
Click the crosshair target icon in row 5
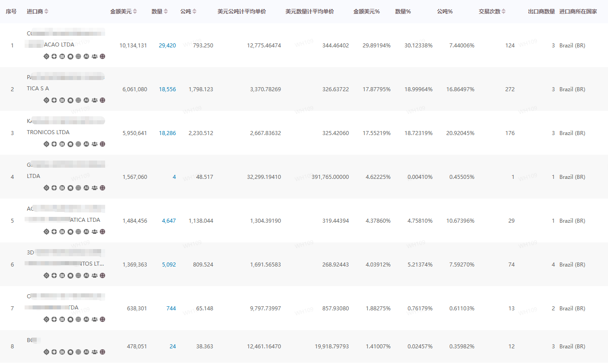click(x=46, y=232)
